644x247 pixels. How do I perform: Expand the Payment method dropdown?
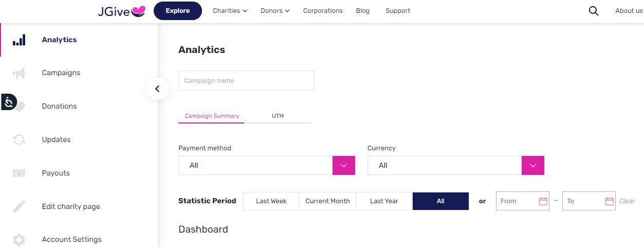267,166
